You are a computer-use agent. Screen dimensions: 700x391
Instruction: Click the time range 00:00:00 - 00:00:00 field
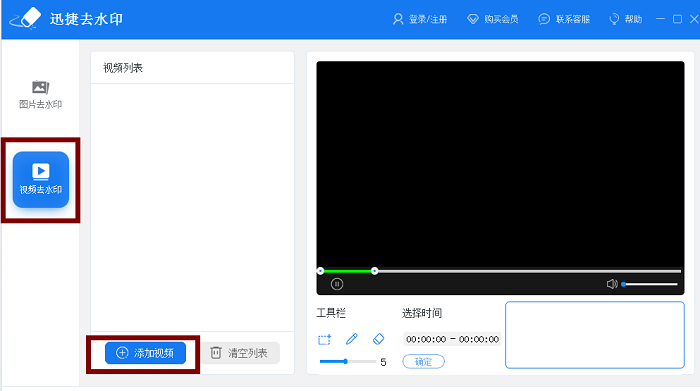click(x=452, y=339)
